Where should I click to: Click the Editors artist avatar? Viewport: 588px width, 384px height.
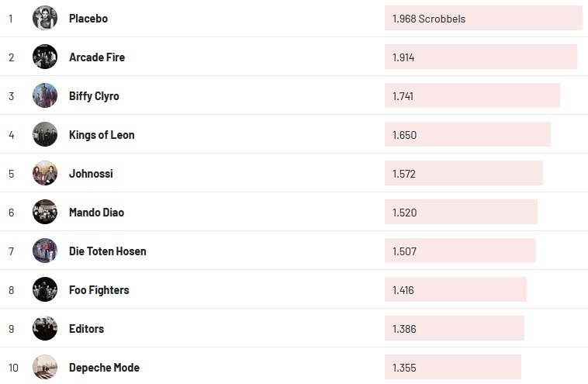point(45,328)
